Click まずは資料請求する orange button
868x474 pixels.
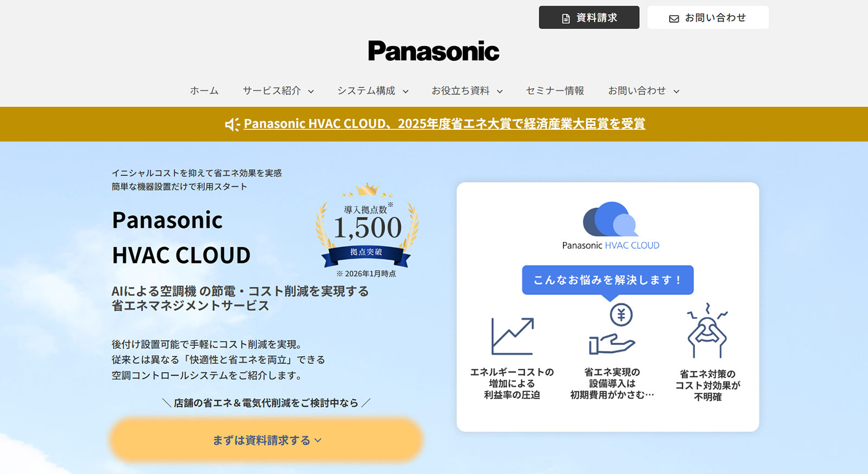pyautogui.click(x=266, y=440)
